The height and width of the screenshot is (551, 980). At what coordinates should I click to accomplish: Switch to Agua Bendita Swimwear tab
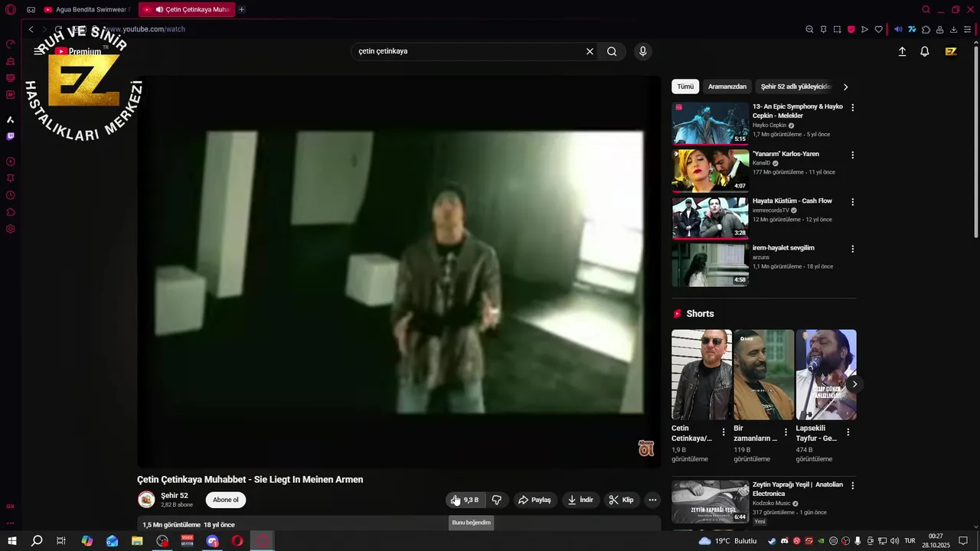coord(87,10)
